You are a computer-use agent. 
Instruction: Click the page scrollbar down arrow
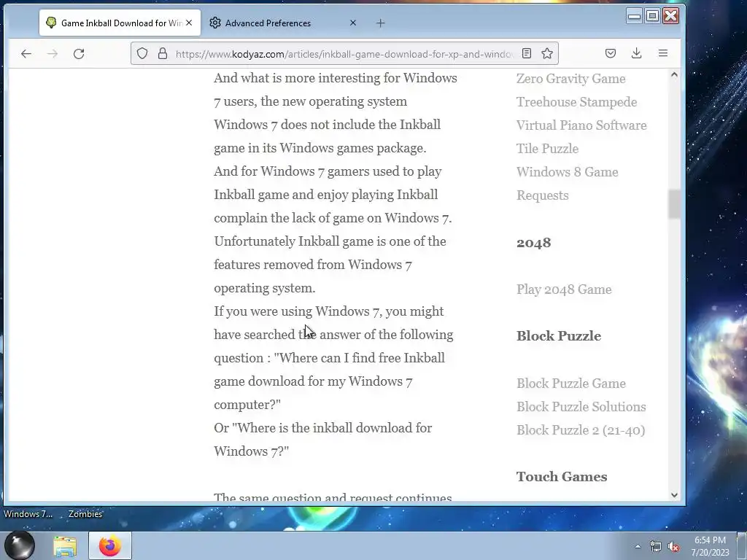point(674,495)
